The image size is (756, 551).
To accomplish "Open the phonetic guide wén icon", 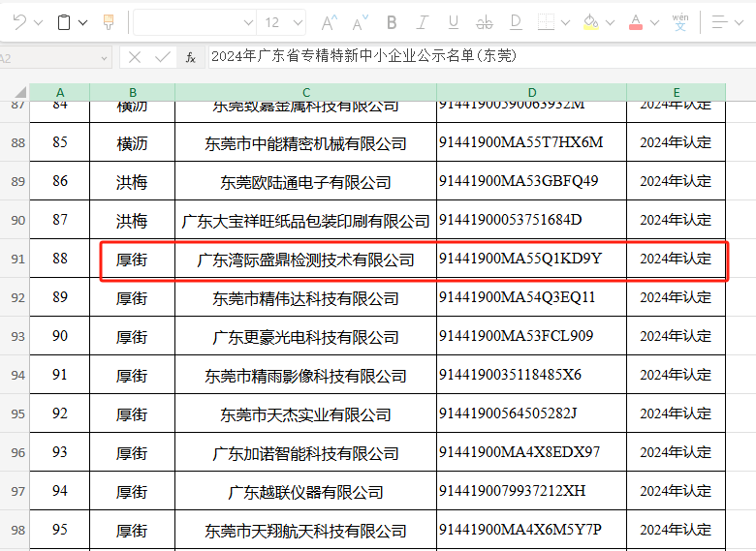I will coord(681,22).
